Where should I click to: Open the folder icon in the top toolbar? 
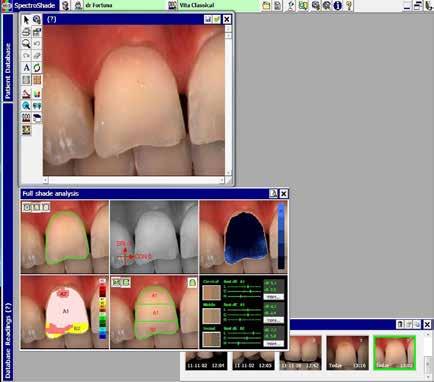[266, 6]
